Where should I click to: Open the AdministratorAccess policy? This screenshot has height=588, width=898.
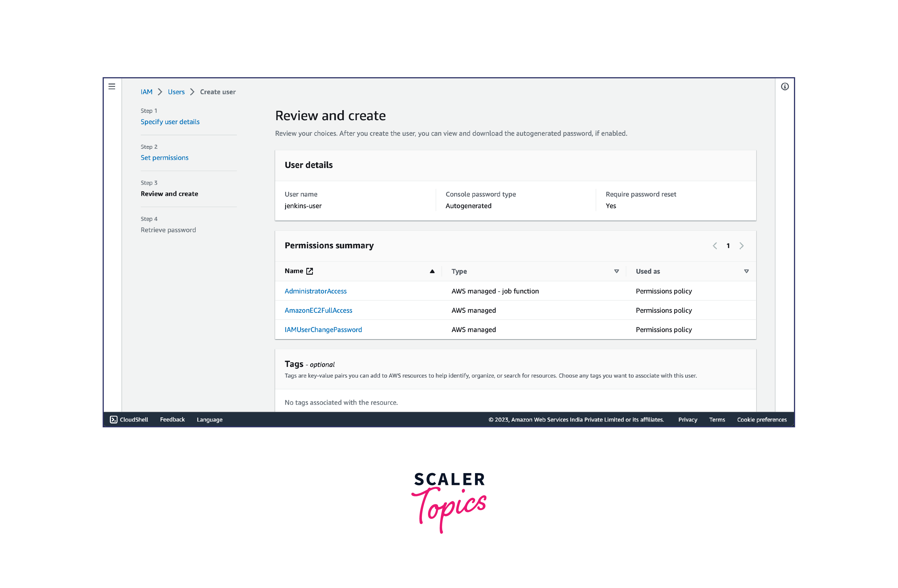(316, 291)
